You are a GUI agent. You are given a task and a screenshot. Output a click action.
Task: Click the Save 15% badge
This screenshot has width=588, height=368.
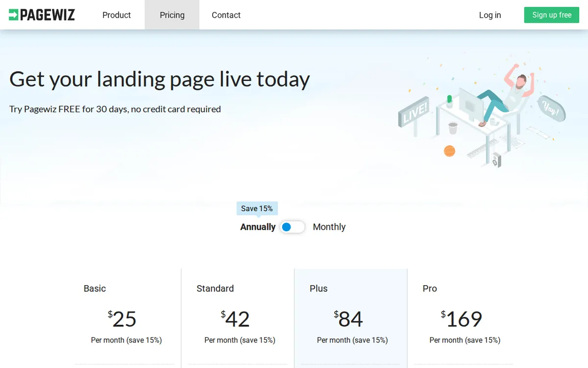pyautogui.click(x=257, y=209)
